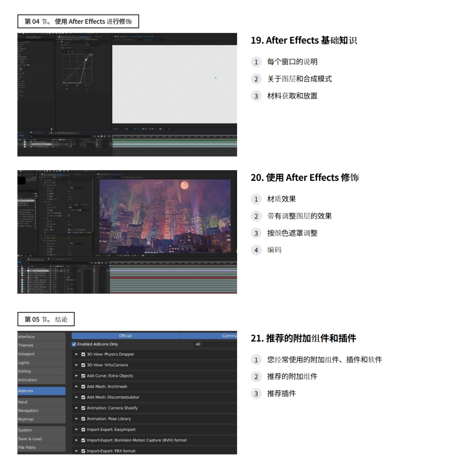Screen dimensions: 476x462
Task: Toggle the Add Curve: Extra Objects checkbox
Action: (83, 376)
